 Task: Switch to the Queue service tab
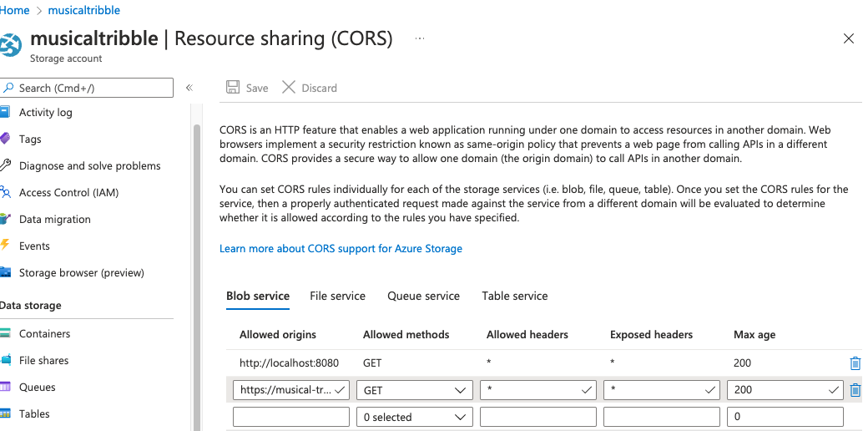pos(423,296)
